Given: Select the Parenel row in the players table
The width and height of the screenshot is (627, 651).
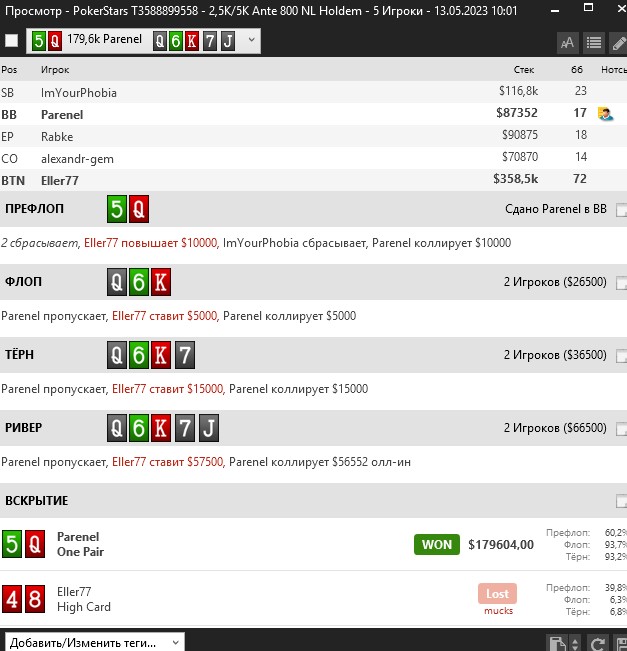Looking at the screenshot, I should 314,114.
